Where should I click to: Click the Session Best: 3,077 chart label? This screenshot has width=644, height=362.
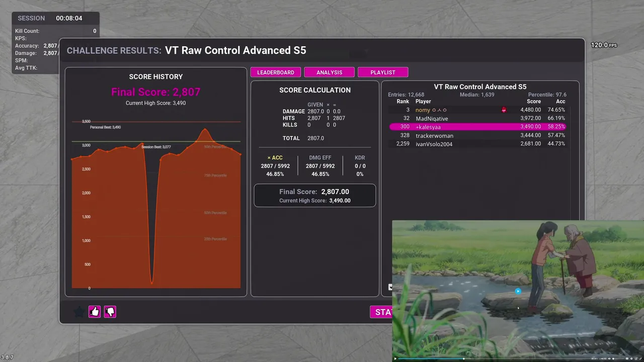click(x=156, y=147)
